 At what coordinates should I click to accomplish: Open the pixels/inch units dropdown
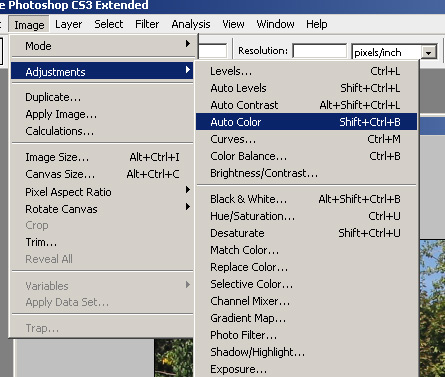point(429,52)
